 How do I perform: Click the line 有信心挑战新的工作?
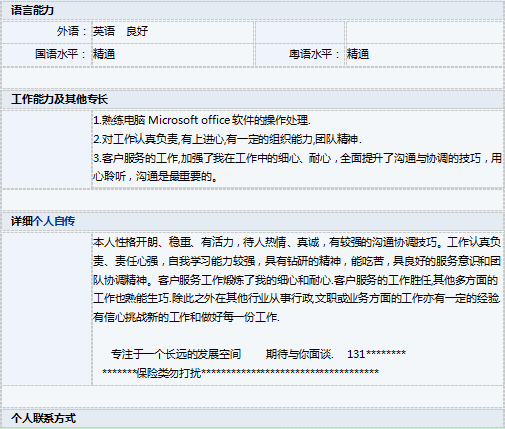coord(186,317)
